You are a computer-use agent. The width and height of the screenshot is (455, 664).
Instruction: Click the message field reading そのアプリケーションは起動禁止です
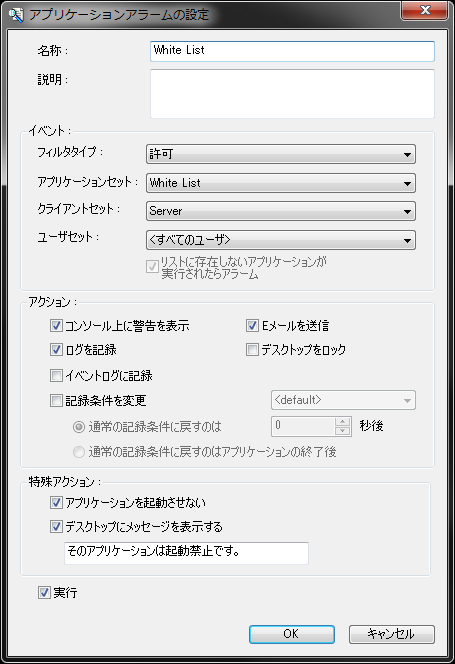point(186,553)
